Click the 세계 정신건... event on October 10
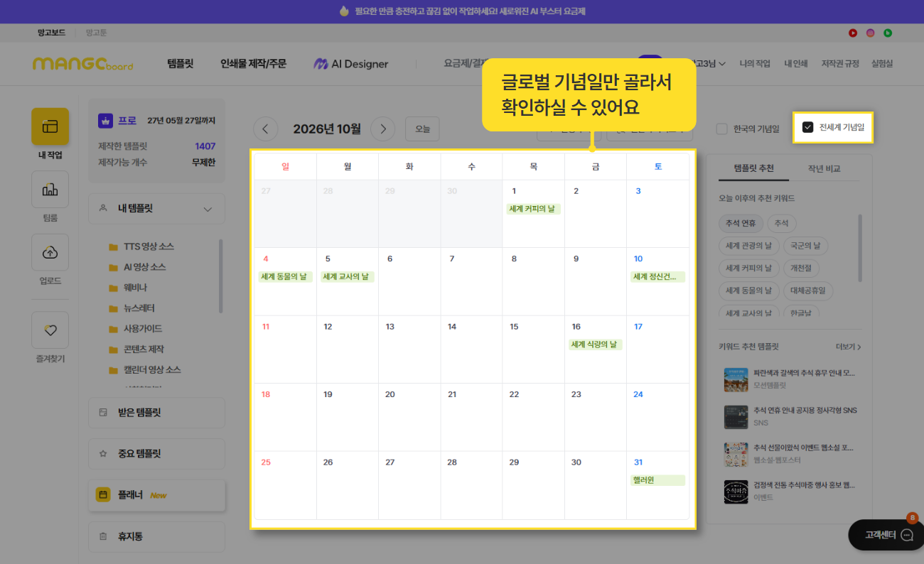Screen dimensions: 924x564 click(657, 277)
